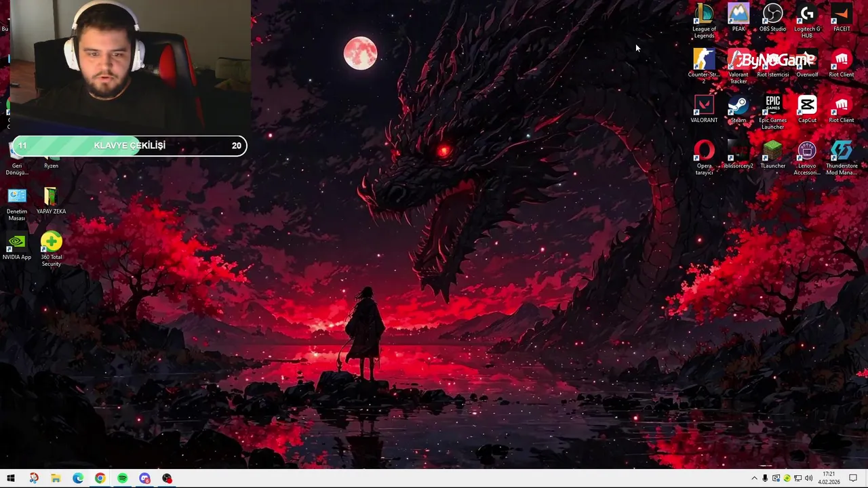Select Riot Client shortcut beside Overwolf

pos(842,64)
